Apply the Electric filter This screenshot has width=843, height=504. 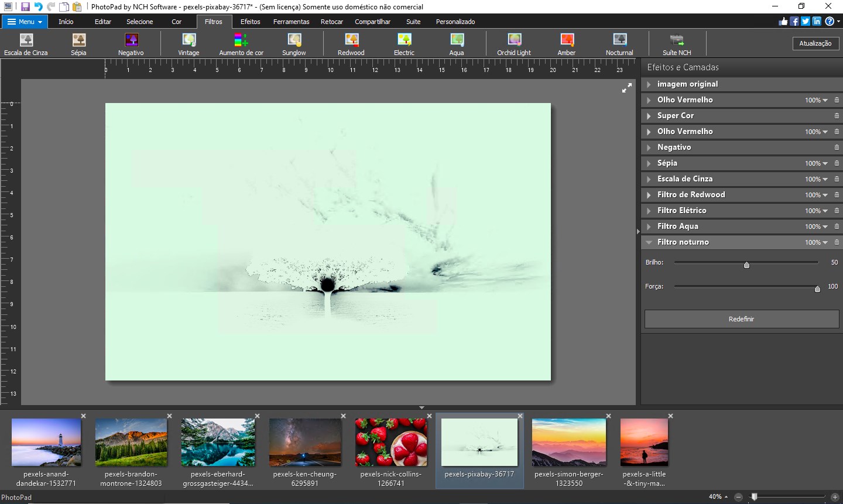404,44
